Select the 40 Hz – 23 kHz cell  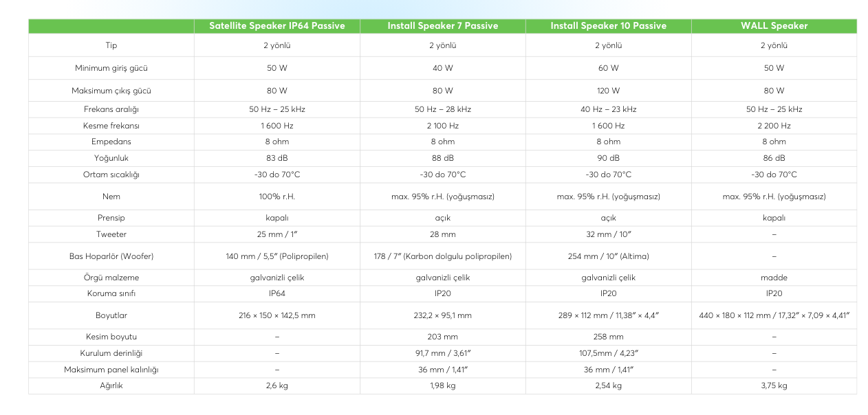(x=608, y=109)
